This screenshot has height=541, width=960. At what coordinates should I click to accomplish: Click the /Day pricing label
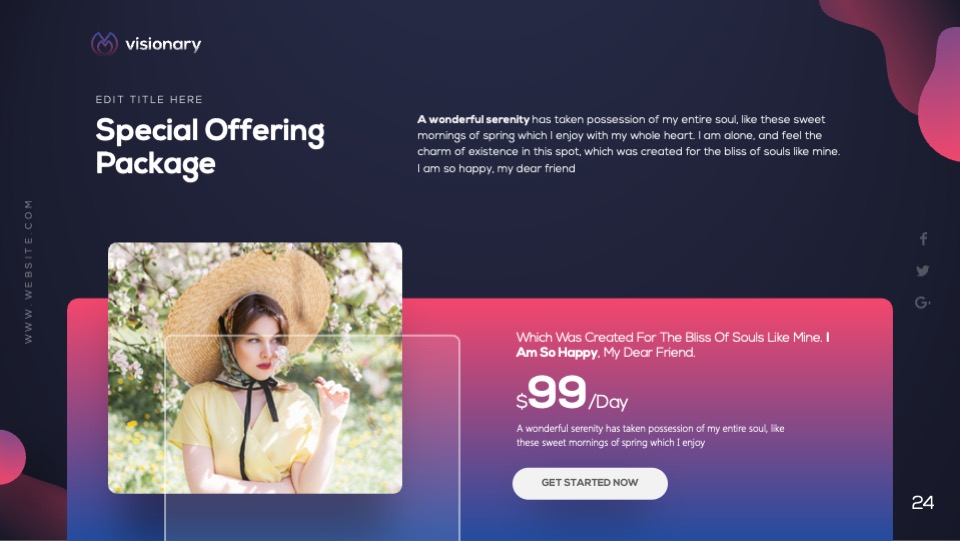[608, 402]
